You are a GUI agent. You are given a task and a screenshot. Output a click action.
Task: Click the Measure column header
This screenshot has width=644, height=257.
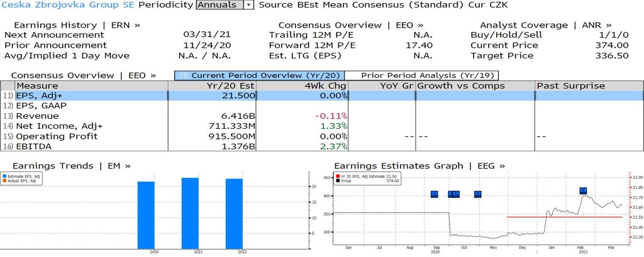tap(91, 85)
